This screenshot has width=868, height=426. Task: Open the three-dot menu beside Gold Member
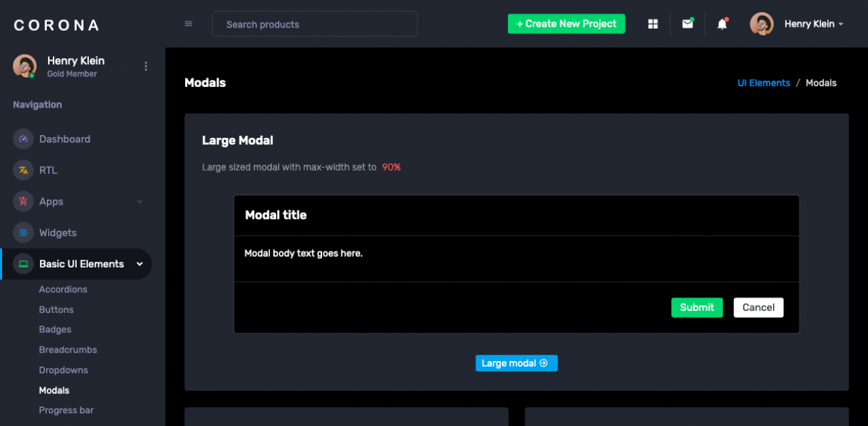click(146, 66)
